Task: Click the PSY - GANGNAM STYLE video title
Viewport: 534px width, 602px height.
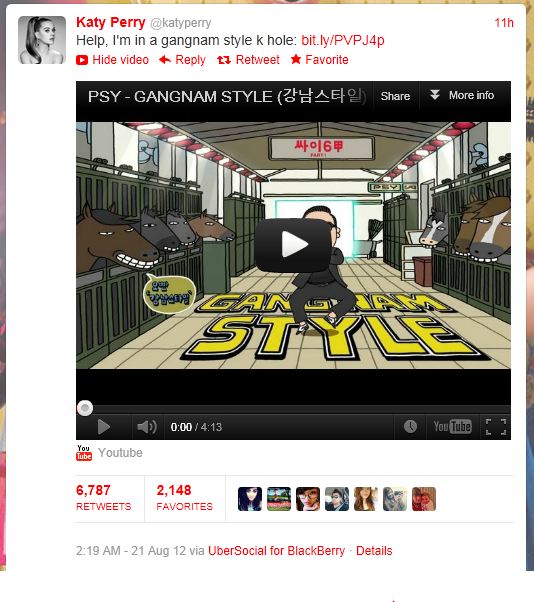Action: pyautogui.click(x=226, y=96)
